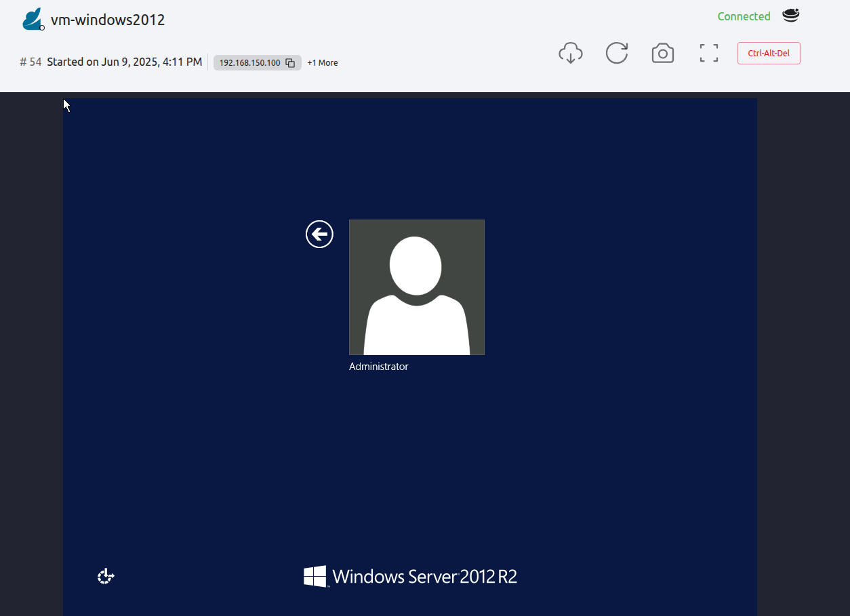Enter fullscreen console mode
Screen dimensions: 850x616
point(708,53)
